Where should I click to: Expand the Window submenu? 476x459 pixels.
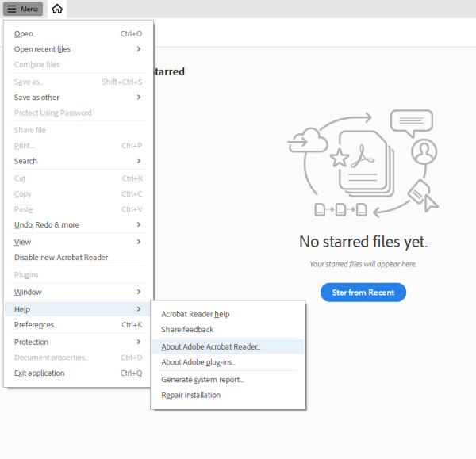78,293
